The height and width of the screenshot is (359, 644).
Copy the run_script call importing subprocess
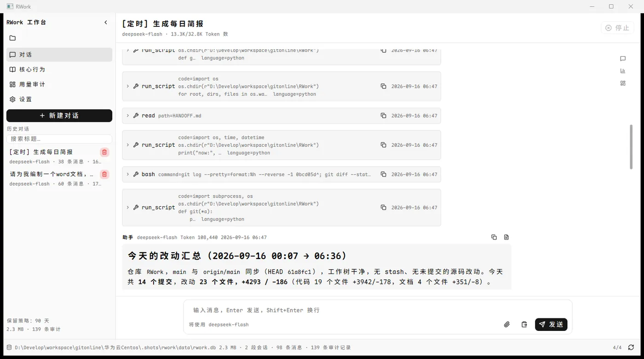(x=383, y=208)
